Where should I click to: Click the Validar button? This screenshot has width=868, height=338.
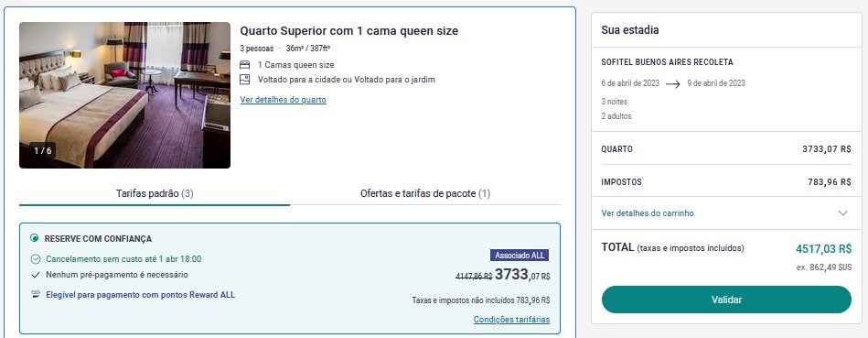point(726,300)
